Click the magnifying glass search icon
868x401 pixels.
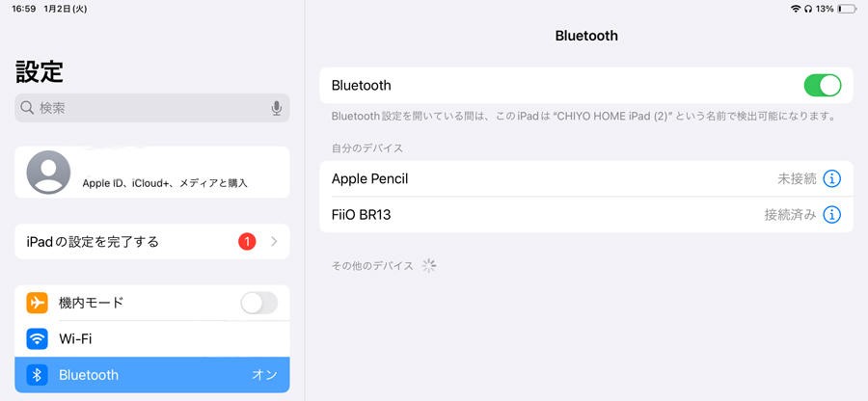27,108
